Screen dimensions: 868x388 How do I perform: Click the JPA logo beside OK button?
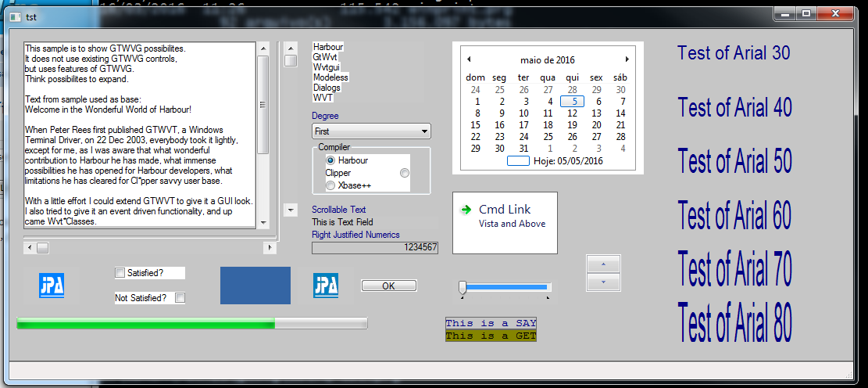325,286
